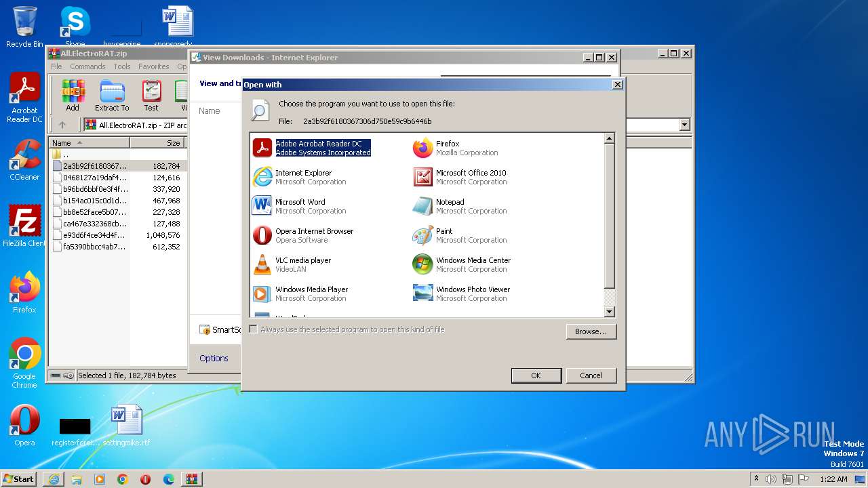
Task: Open the Tools menu in WinRAR
Action: pyautogui.click(x=122, y=66)
